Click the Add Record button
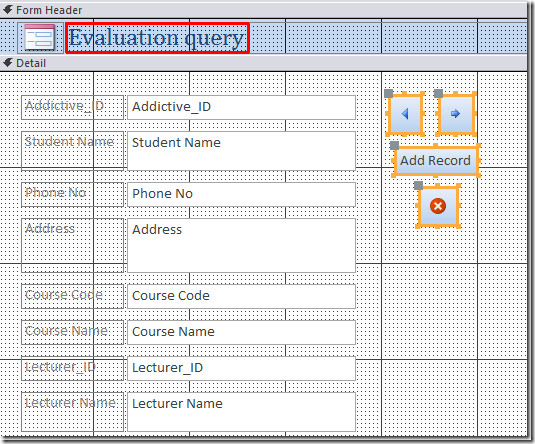The height and width of the screenshot is (444, 535). click(x=436, y=160)
